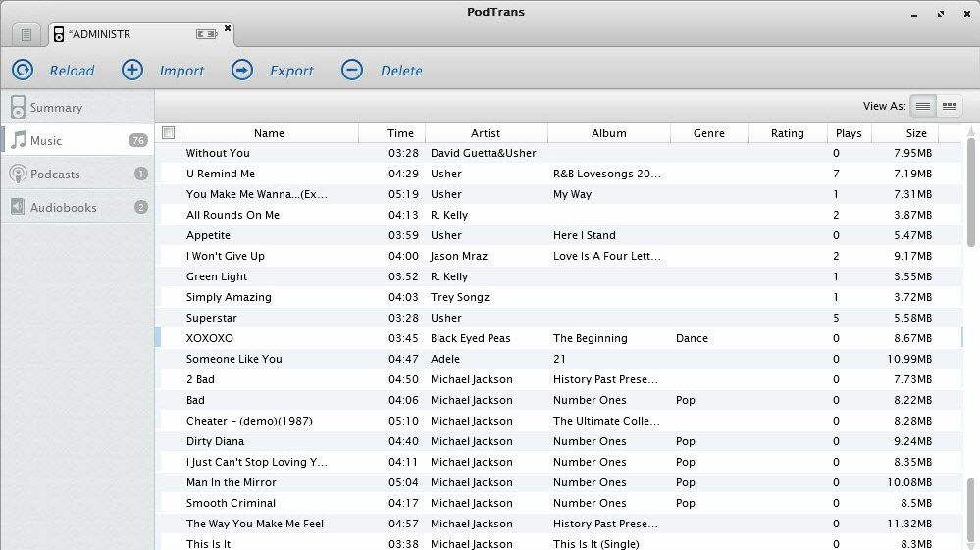Click album R&B Lovesongs cell
The width and height of the screenshot is (980, 550).
coord(607,174)
